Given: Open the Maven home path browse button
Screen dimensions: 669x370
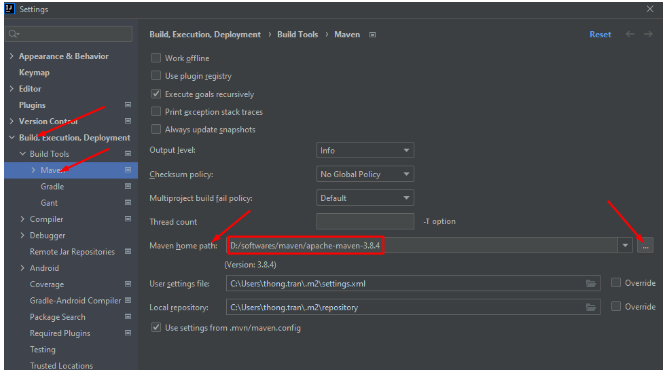Looking at the screenshot, I should [645, 246].
